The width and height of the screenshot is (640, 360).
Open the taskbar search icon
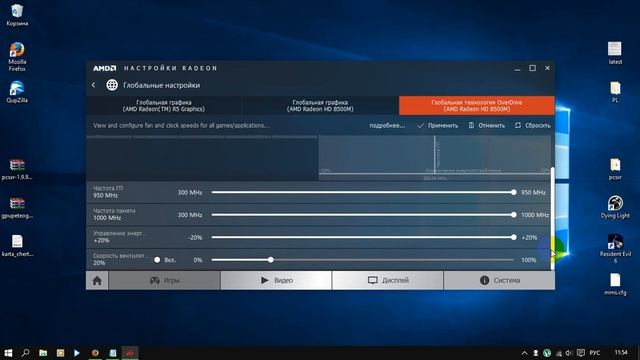[26, 353]
